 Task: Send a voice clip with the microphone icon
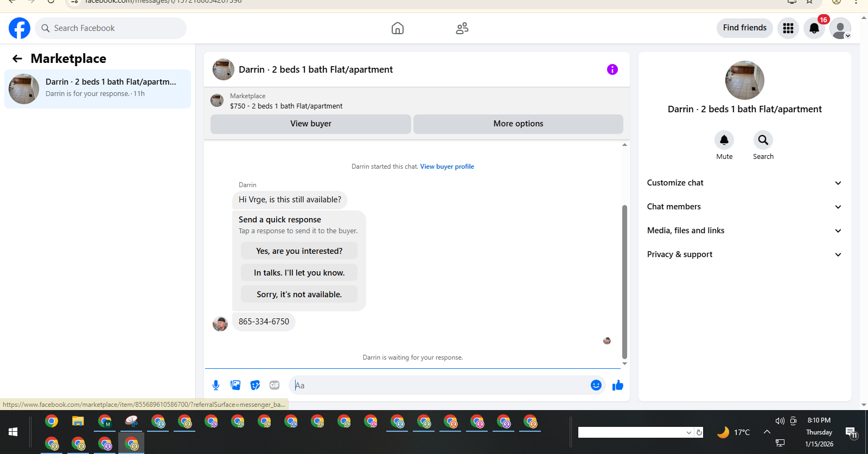pos(216,385)
